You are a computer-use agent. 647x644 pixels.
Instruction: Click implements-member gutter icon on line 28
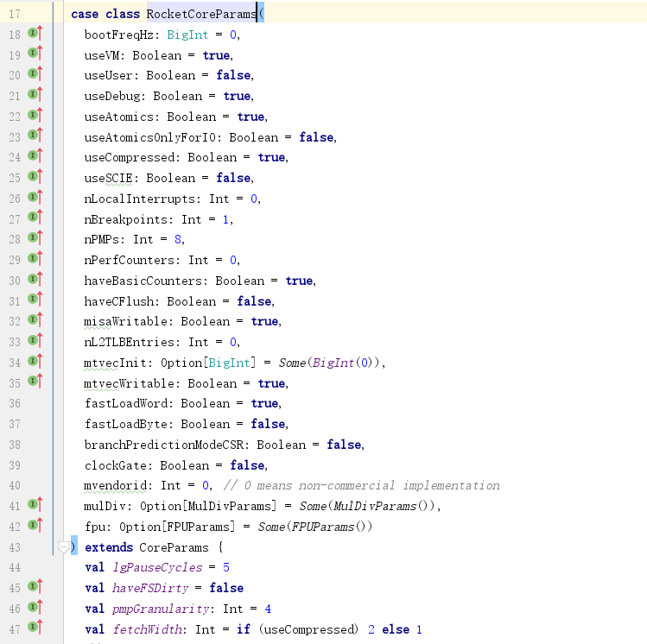pos(35,238)
